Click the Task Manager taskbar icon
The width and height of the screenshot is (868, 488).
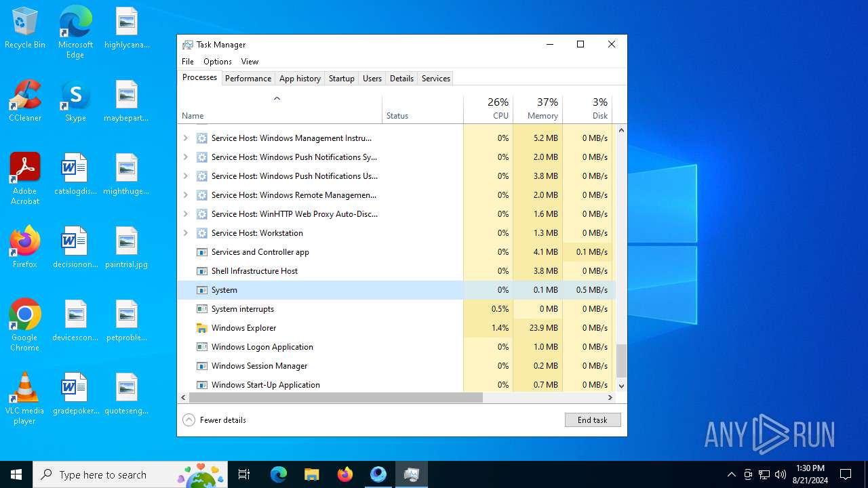pos(412,474)
